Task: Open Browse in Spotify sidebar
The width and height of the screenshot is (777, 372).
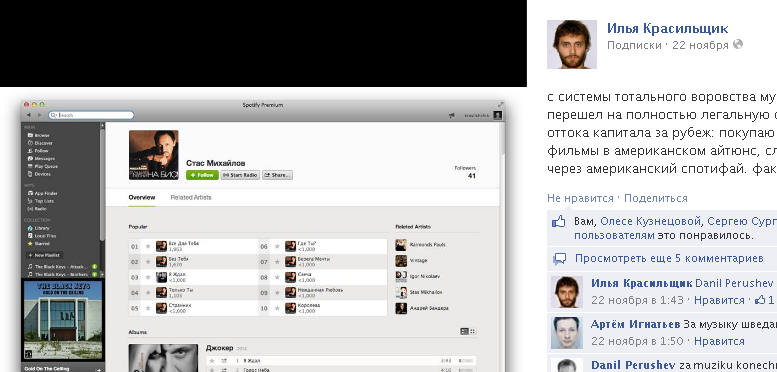Action: (x=39, y=135)
